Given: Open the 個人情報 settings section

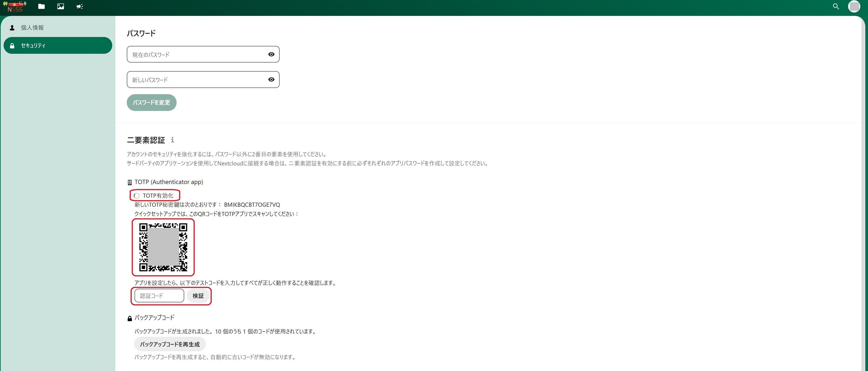Looking at the screenshot, I should tap(32, 28).
